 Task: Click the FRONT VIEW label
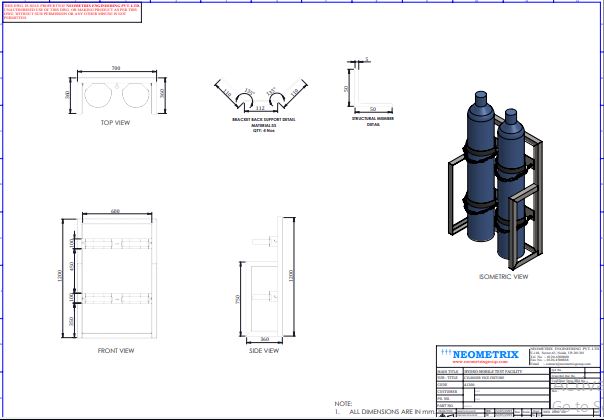(x=115, y=351)
